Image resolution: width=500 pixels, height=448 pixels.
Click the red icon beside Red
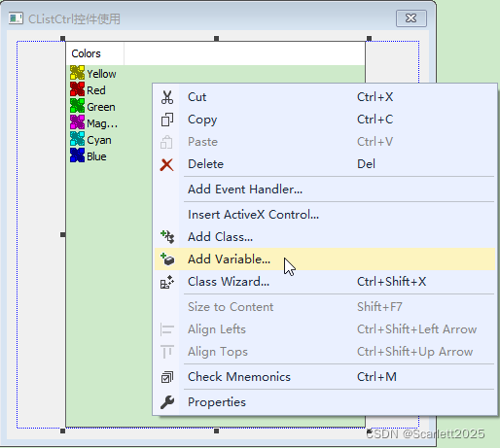click(x=77, y=89)
